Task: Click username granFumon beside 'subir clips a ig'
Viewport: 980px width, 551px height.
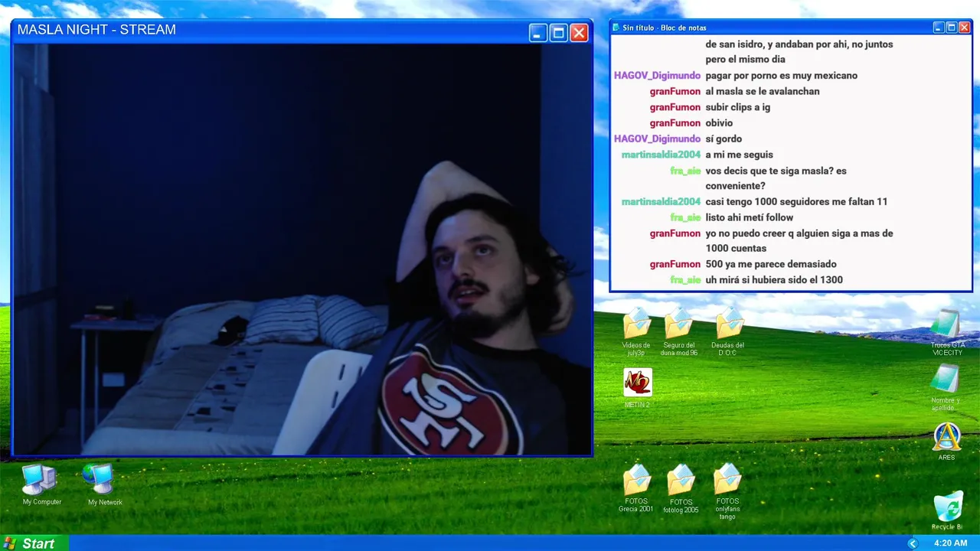Action: 675,107
